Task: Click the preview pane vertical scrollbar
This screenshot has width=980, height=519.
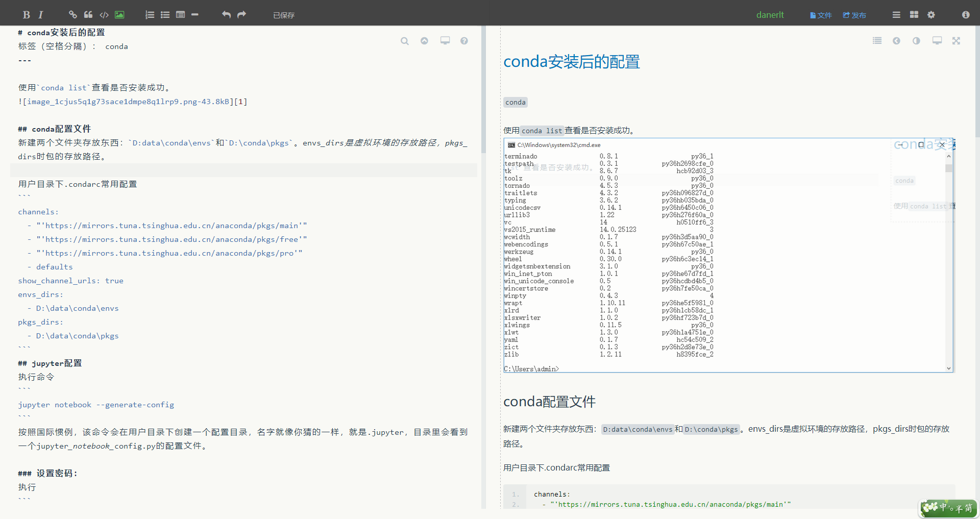Action: point(977,82)
